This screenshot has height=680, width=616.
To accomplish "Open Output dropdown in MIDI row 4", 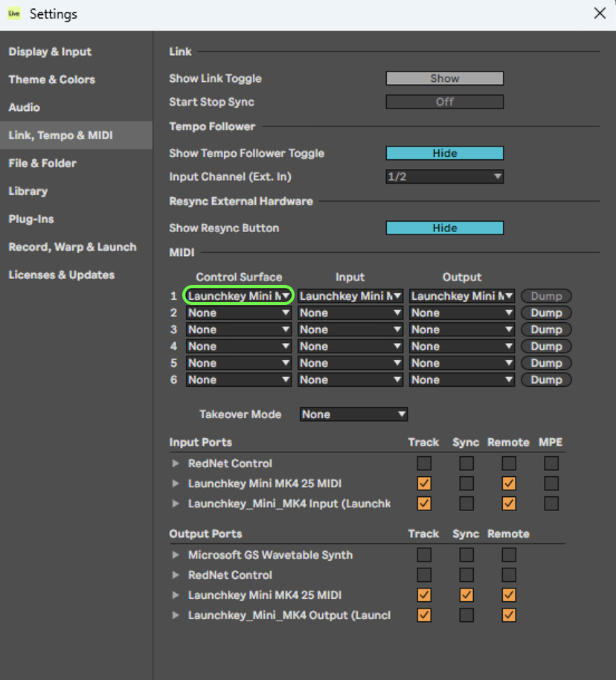I will point(461,346).
